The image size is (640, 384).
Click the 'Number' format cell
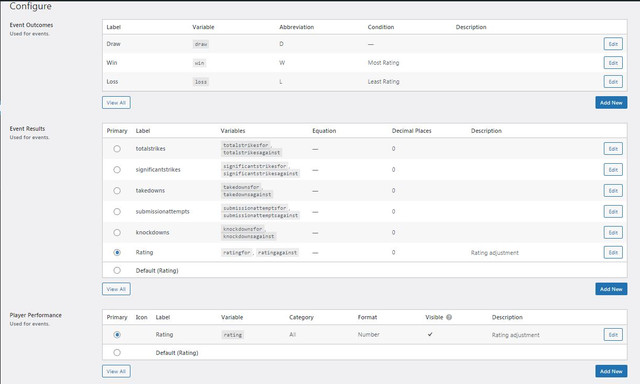(x=369, y=335)
